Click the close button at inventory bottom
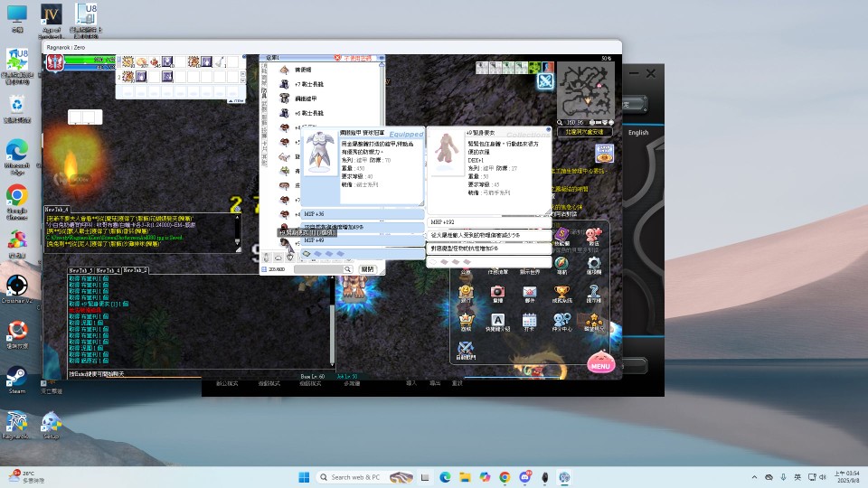This screenshot has height=488, width=868. click(x=367, y=269)
